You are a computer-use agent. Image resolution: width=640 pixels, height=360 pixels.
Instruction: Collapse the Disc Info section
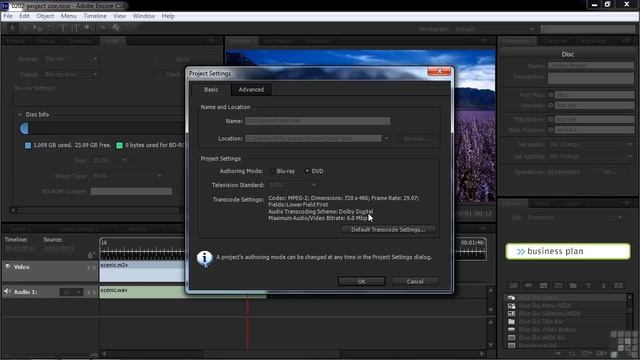coord(20,115)
